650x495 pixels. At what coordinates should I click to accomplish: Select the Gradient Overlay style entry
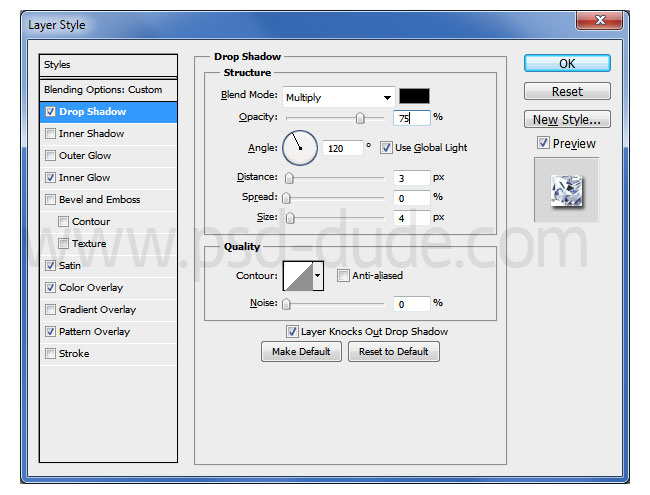click(108, 310)
